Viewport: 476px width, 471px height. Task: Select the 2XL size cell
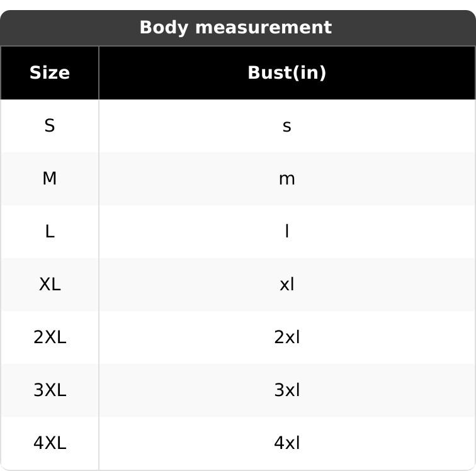click(49, 338)
